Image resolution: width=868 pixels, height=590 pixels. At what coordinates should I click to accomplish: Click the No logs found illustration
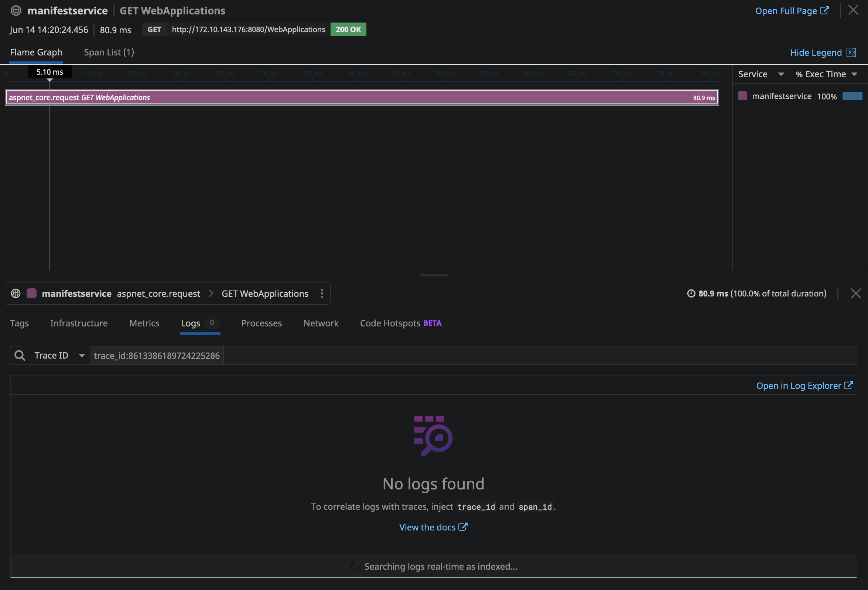click(433, 436)
